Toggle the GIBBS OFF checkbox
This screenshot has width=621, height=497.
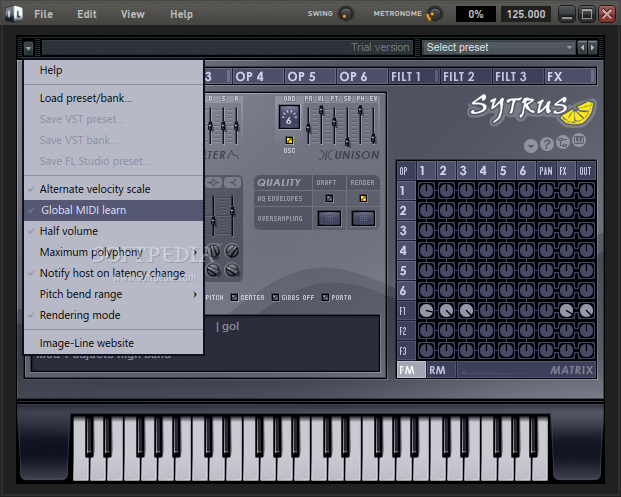pyautogui.click(x=275, y=297)
